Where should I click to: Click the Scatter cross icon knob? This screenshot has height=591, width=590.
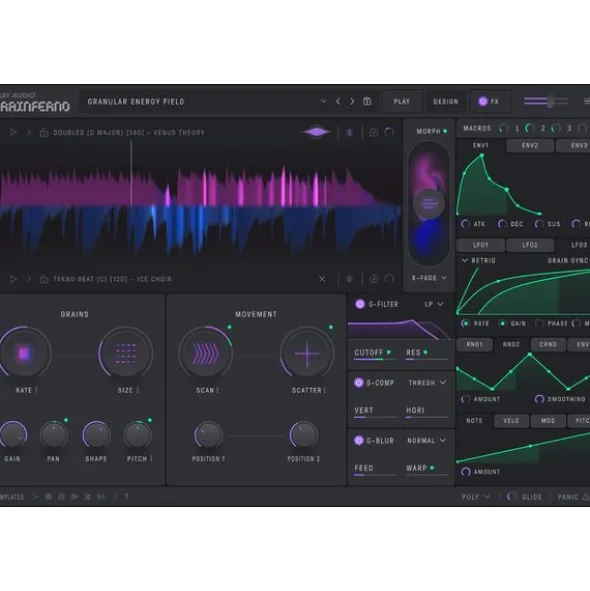point(307,354)
